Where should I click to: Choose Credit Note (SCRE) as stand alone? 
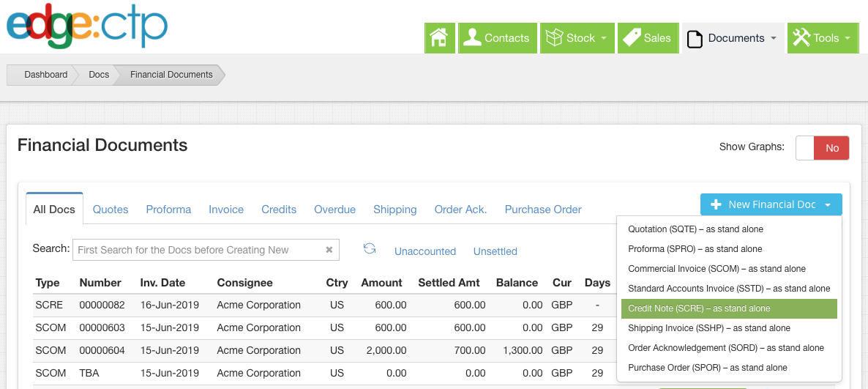coord(729,308)
